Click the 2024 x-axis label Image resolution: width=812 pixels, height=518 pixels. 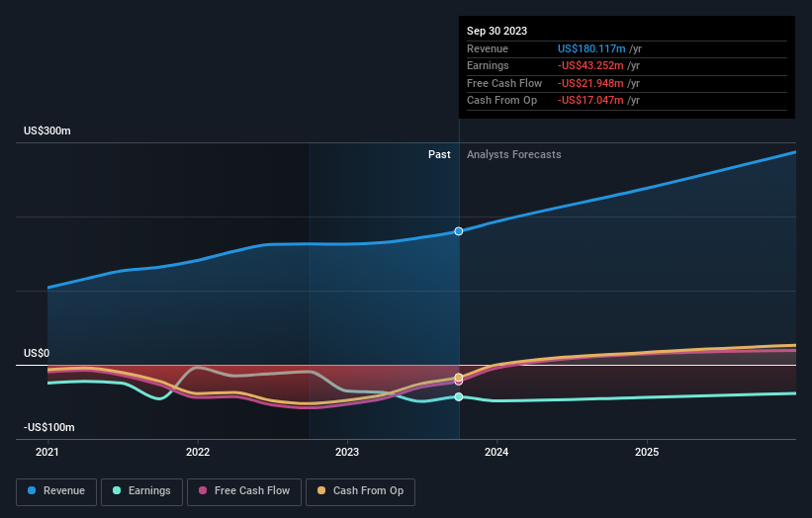coord(496,452)
